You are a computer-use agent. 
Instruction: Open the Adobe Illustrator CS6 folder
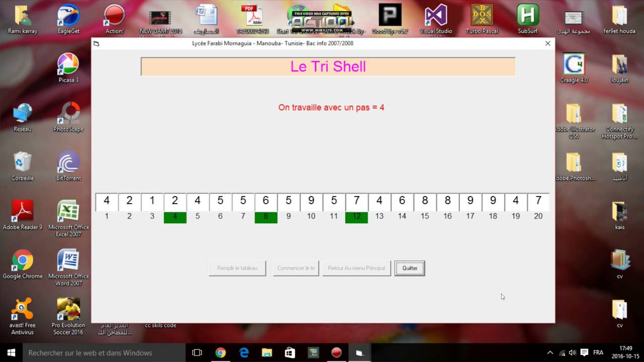tap(574, 121)
